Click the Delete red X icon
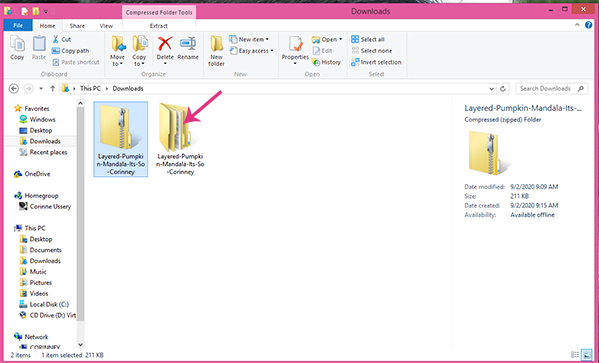The height and width of the screenshot is (363, 599). tap(165, 44)
